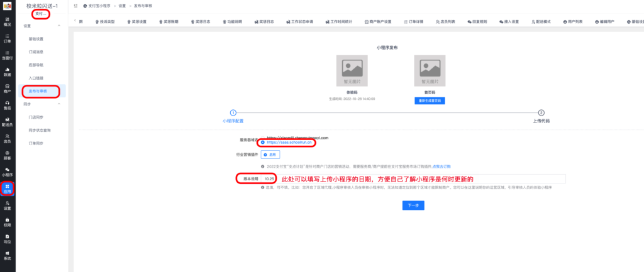Viewport: 644px width, 272px height.
Task: Open the 订单 orders nav icon
Action: point(8,38)
